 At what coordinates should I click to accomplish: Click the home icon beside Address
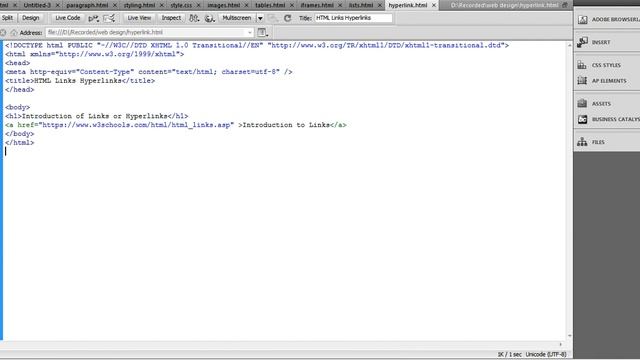pos(13,32)
